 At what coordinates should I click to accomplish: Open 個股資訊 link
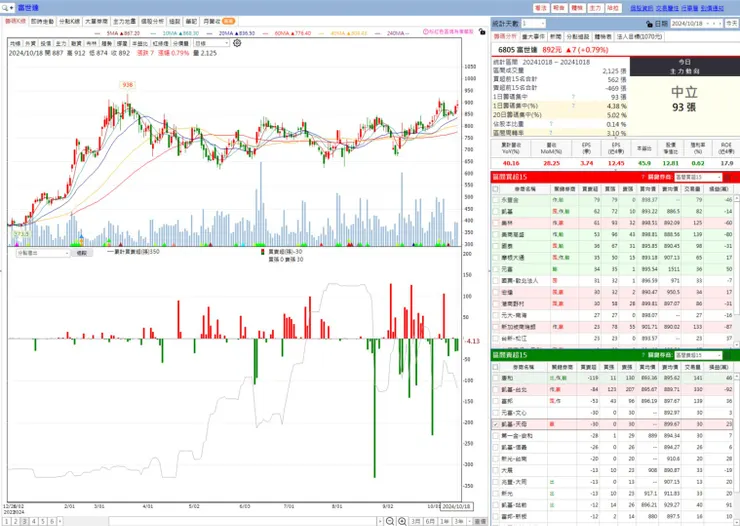click(642, 8)
